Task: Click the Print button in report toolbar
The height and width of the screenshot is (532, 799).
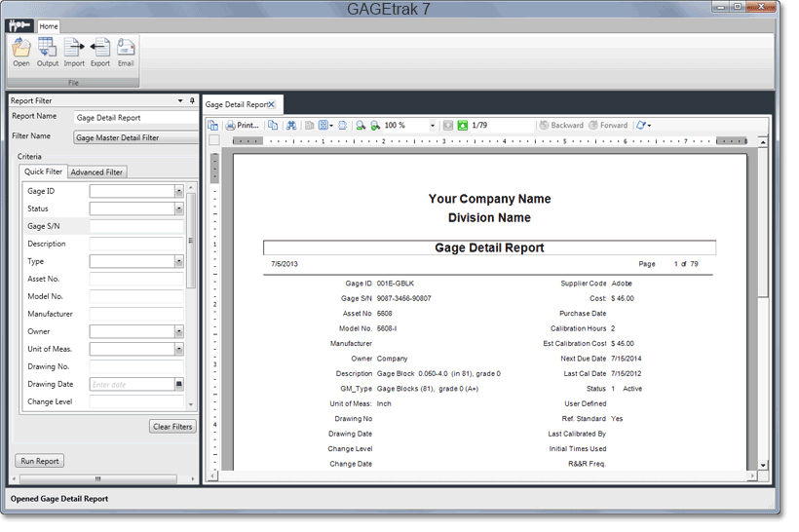Action: 243,126
